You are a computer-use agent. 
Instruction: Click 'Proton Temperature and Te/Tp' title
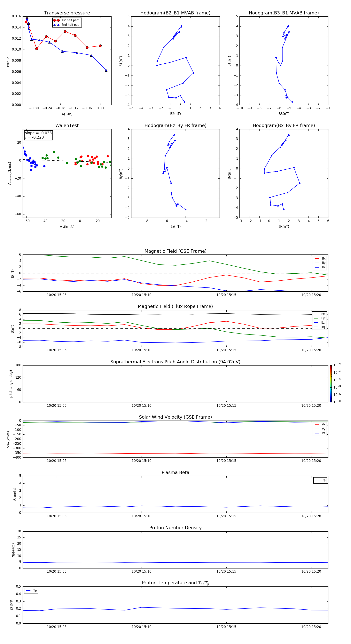click(175, 583)
